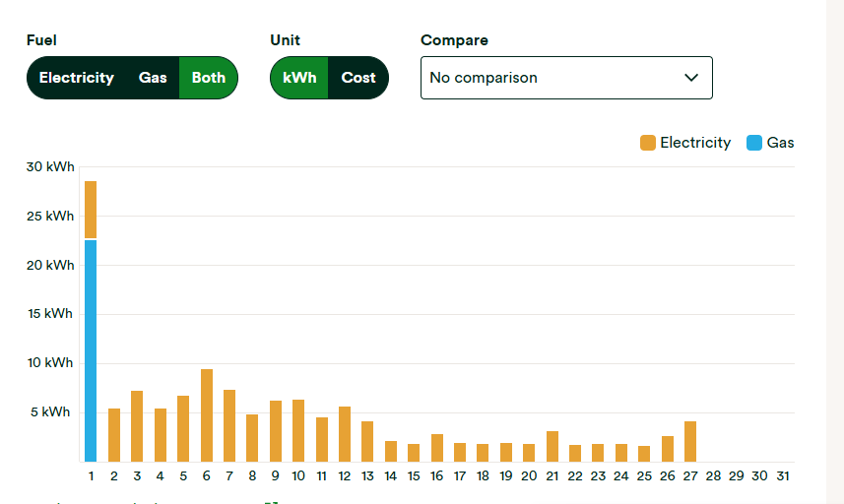Select the Electricity fuel option
This screenshot has height=504, width=844.
pyautogui.click(x=77, y=78)
